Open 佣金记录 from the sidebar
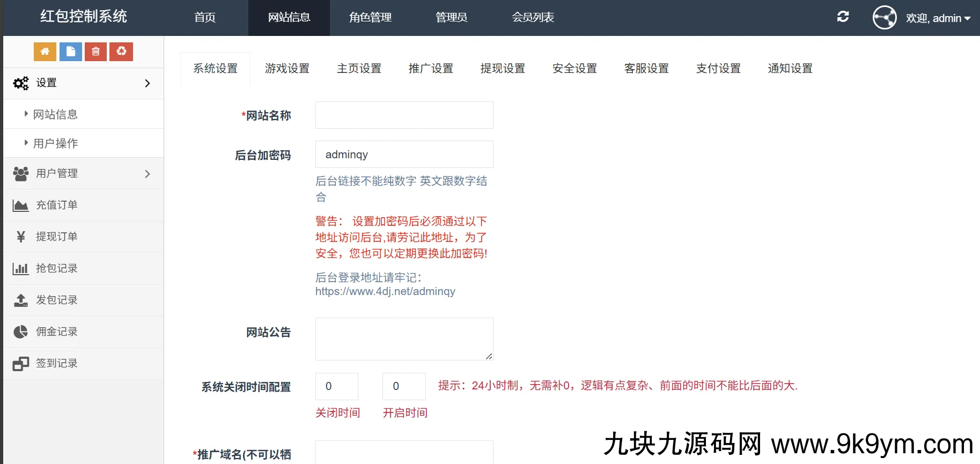The image size is (980, 464). pyautogui.click(x=56, y=332)
